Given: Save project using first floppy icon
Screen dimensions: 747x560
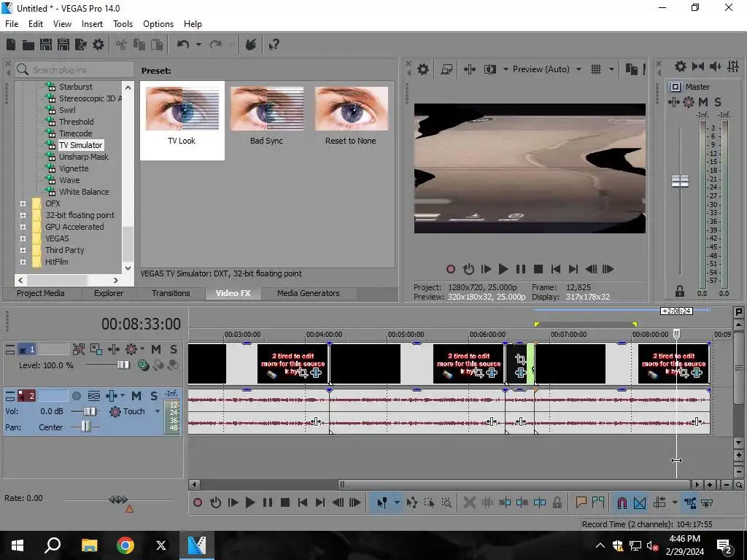Looking at the screenshot, I should [46, 44].
